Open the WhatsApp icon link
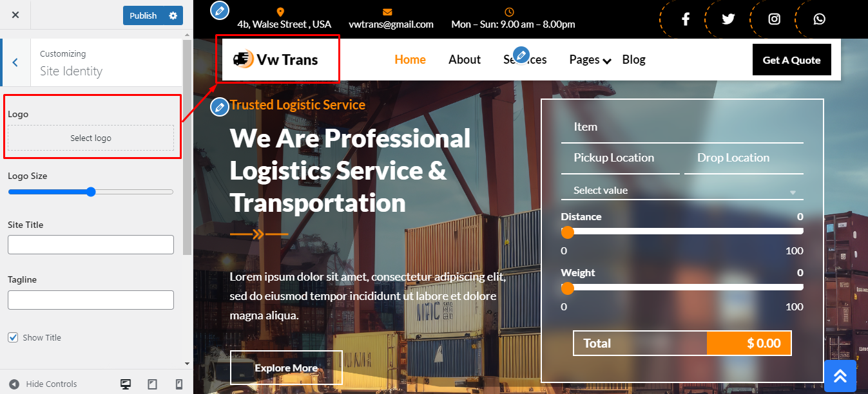This screenshot has width=868, height=394. pyautogui.click(x=819, y=19)
